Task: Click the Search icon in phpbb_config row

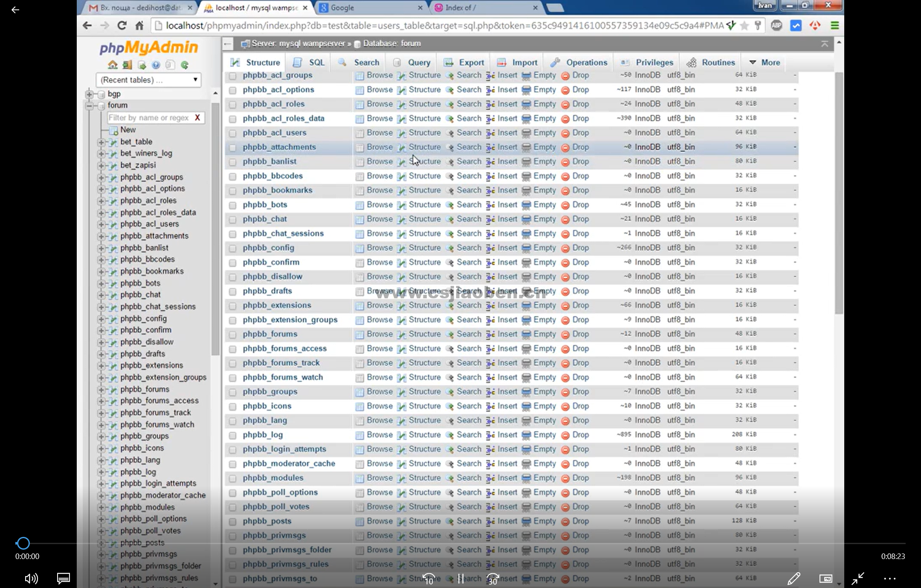Action: (x=449, y=248)
